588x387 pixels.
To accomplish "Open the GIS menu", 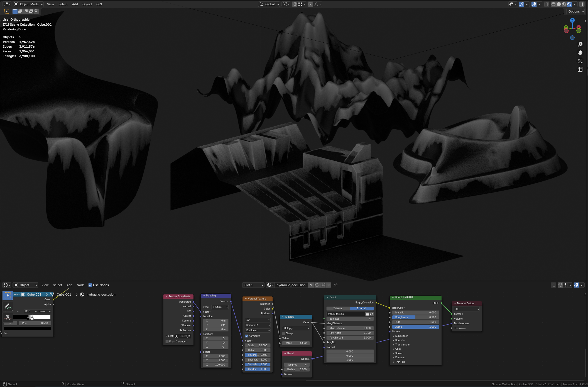I will pos(99,4).
